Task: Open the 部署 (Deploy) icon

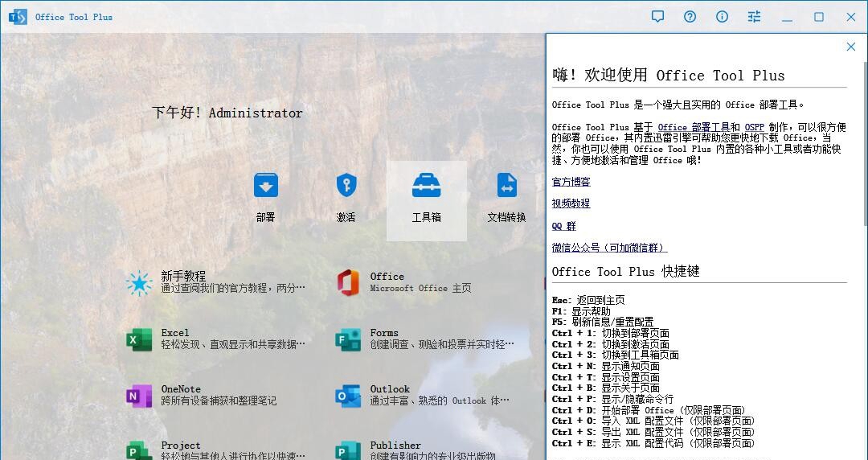Action: click(266, 185)
